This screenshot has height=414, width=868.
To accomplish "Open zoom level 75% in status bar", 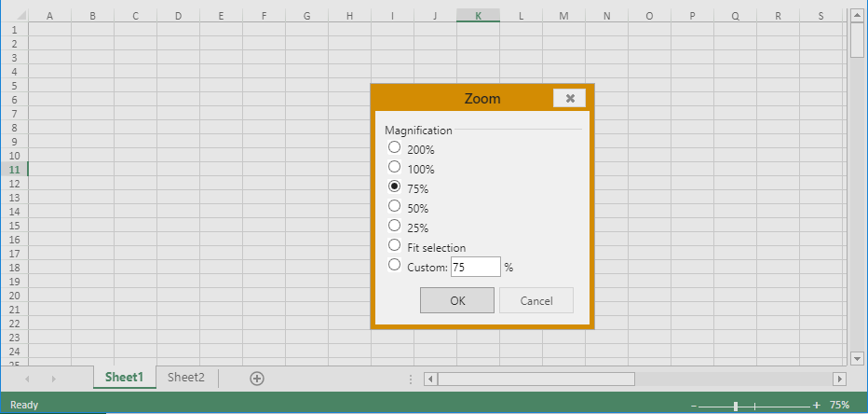I will tap(840, 405).
